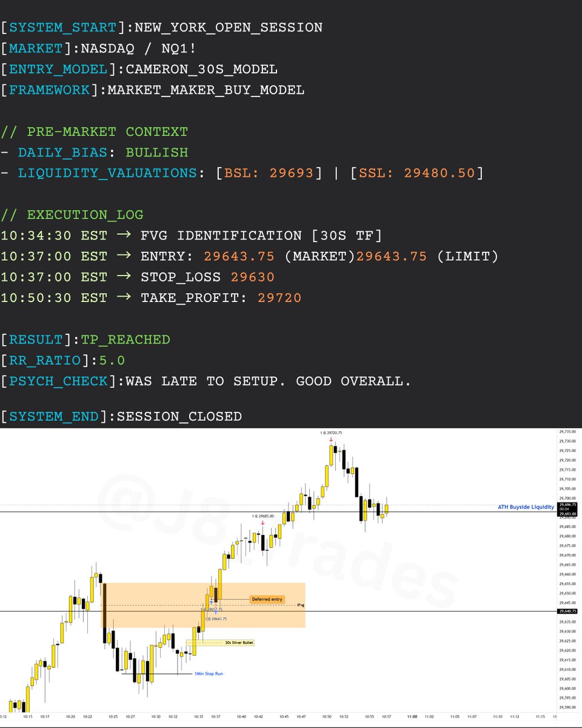
Task: Click the sell marker '1 @ 29685.00'
Action: click(263, 516)
